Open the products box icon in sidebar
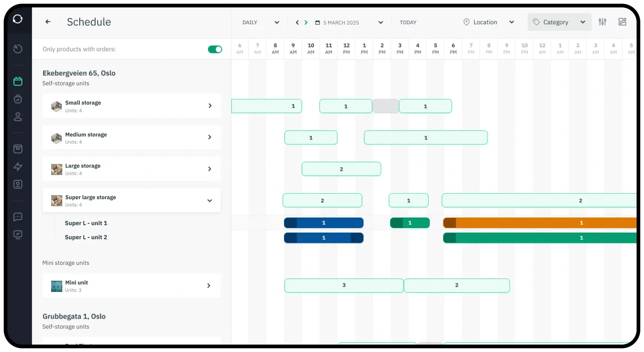Screen dimensions: 644x352 [x=18, y=149]
